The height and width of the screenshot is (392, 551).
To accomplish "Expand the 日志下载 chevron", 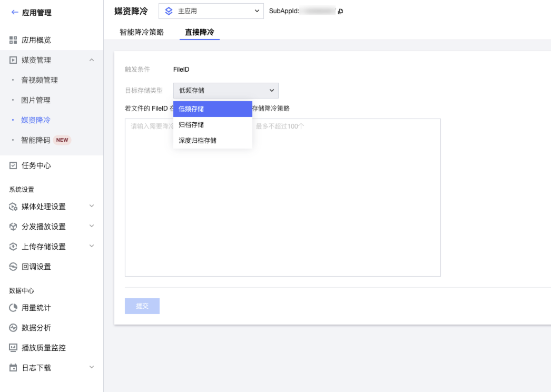I will [92, 367].
